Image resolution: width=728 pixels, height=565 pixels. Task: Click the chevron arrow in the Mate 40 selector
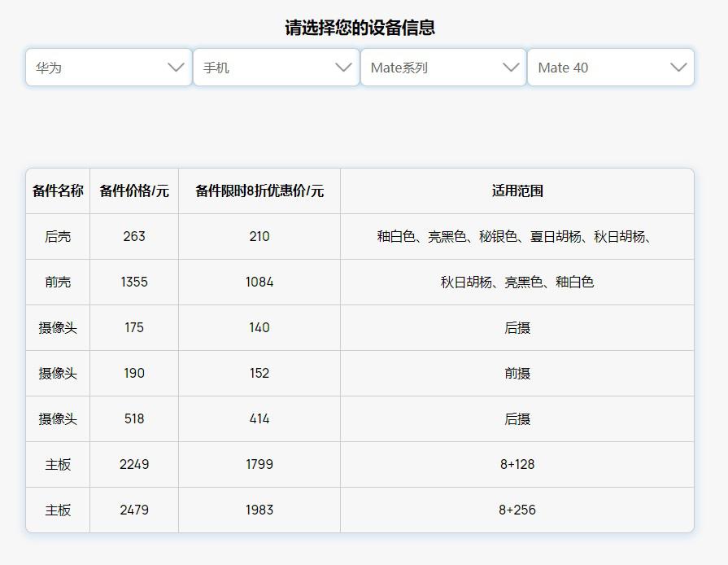click(678, 68)
